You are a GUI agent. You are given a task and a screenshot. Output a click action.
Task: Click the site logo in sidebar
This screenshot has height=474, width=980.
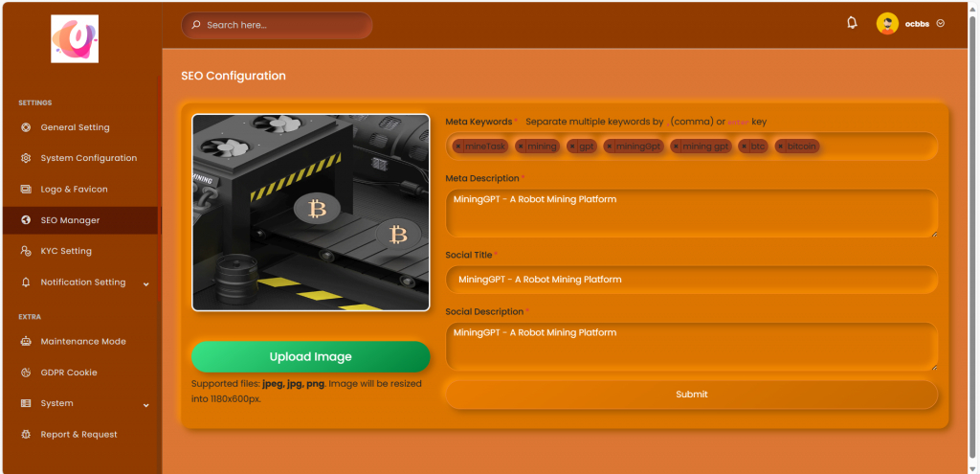click(75, 39)
